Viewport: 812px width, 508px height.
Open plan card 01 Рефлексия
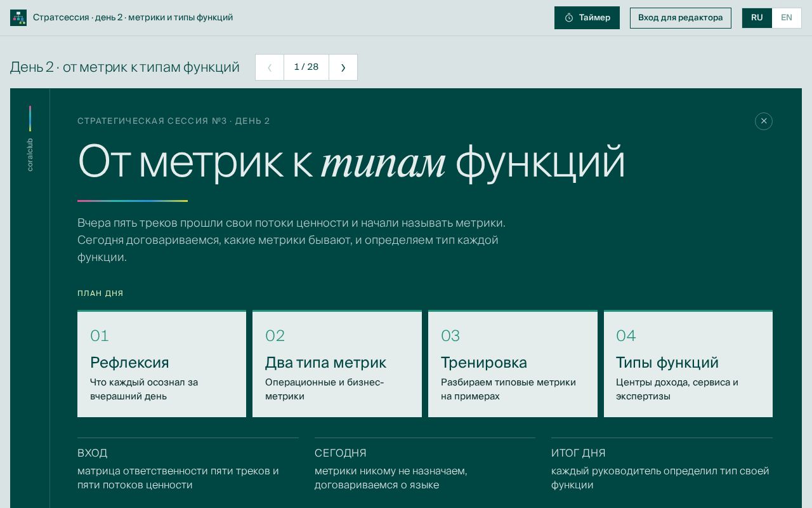coord(162,364)
